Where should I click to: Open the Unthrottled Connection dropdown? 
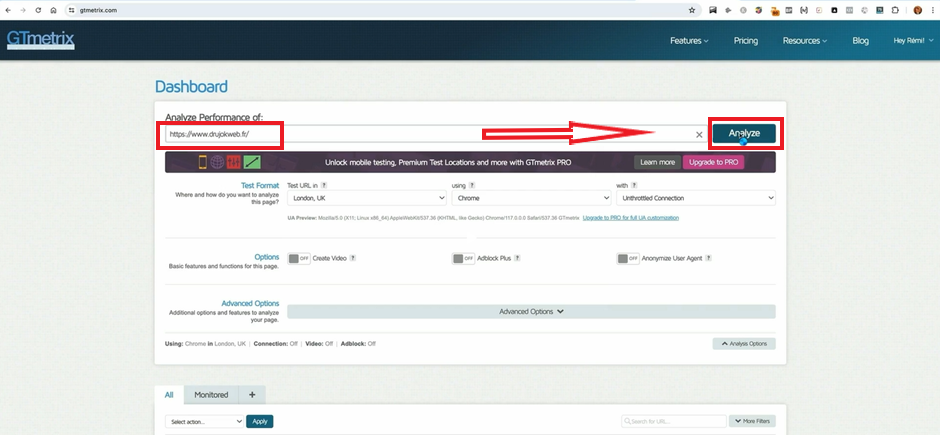coord(695,198)
